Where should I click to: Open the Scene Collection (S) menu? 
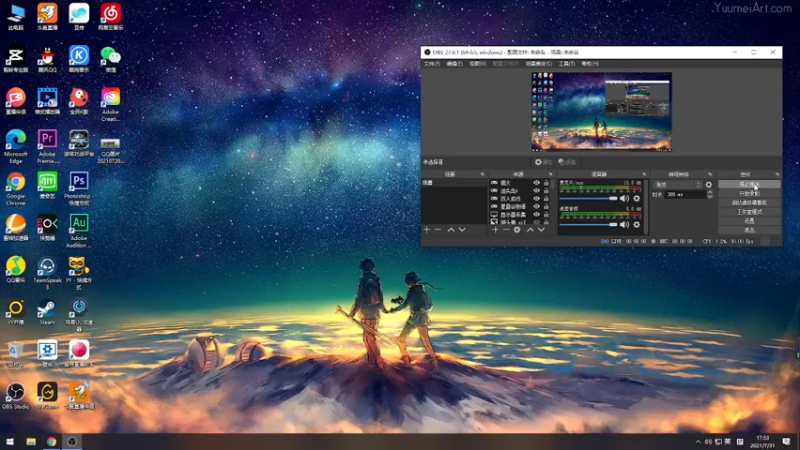(x=539, y=64)
